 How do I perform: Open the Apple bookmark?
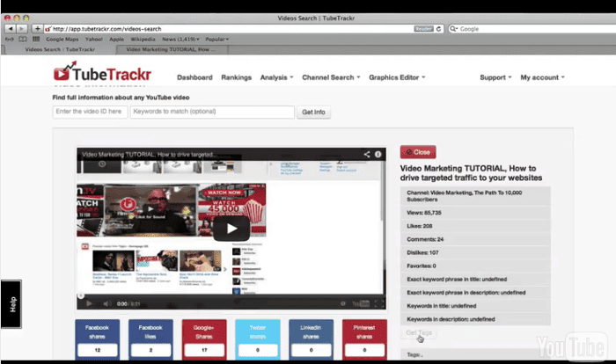click(116, 40)
